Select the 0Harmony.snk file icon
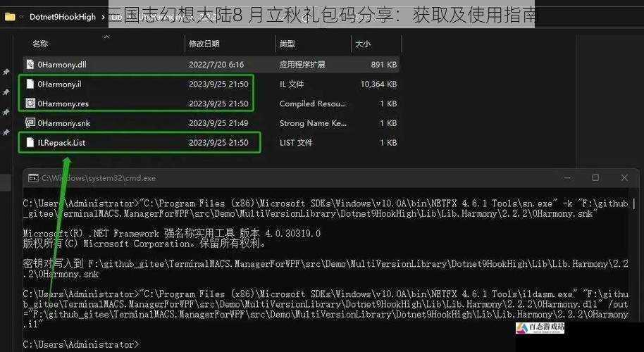The width and height of the screenshot is (644, 352). coord(30,123)
